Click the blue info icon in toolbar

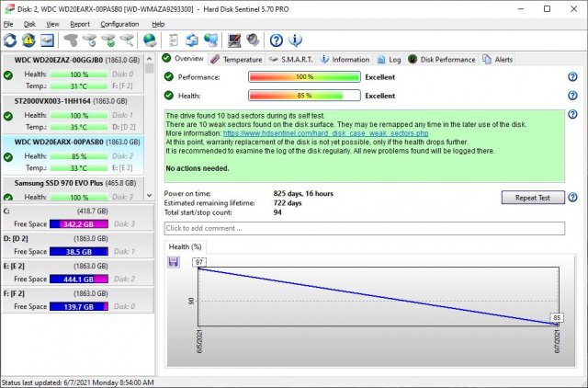point(294,40)
